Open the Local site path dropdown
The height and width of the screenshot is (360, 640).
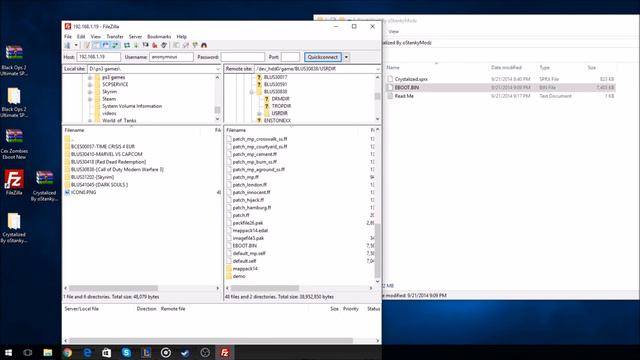click(x=218, y=69)
